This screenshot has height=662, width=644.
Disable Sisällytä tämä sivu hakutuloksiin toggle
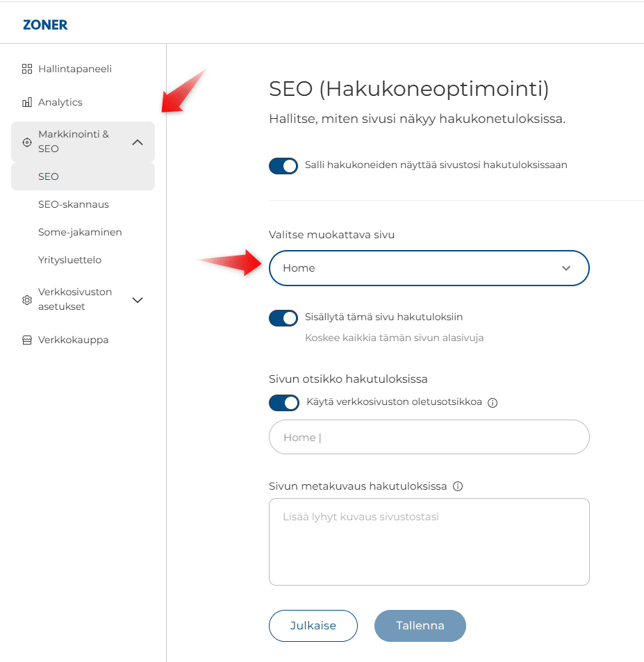(283, 317)
